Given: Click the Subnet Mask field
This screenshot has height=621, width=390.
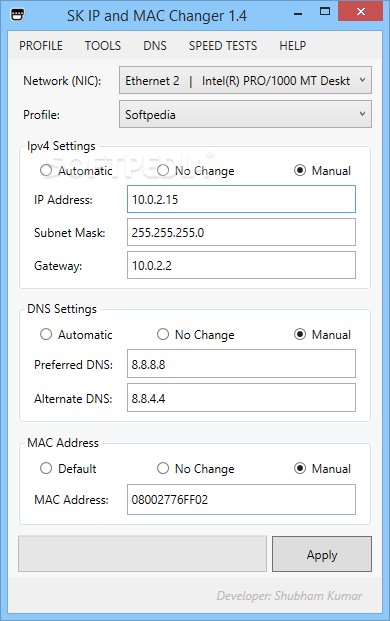Looking at the screenshot, I should [241, 232].
